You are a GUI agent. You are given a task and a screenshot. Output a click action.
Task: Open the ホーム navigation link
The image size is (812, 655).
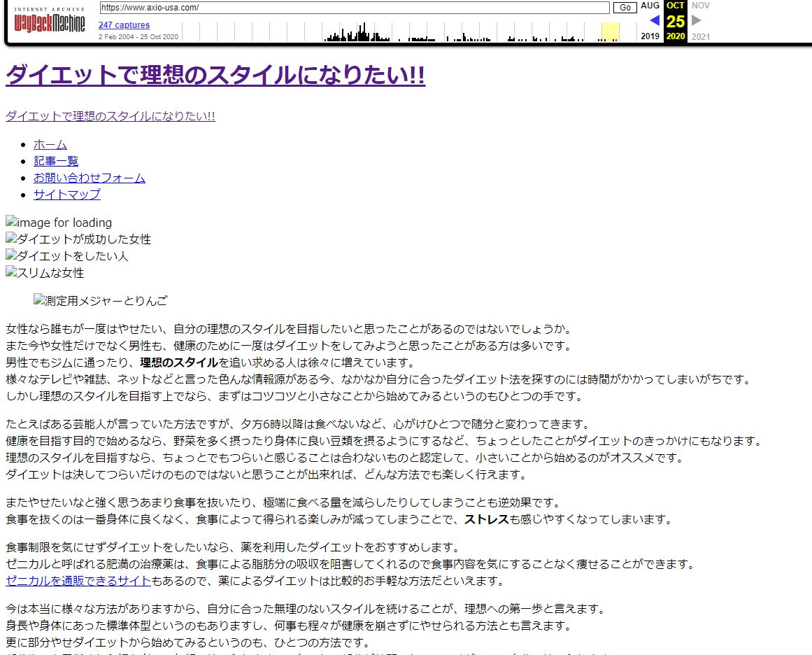click(50, 144)
